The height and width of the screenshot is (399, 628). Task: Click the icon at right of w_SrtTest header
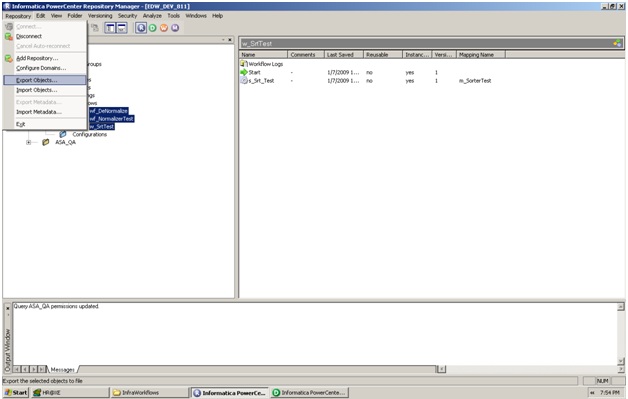(x=617, y=43)
